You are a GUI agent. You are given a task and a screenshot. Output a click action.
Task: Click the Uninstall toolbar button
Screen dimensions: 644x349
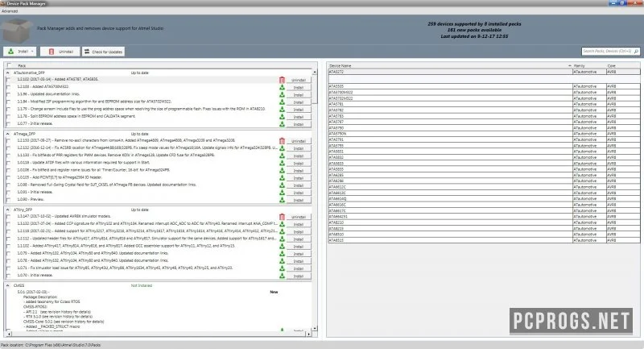(60, 52)
